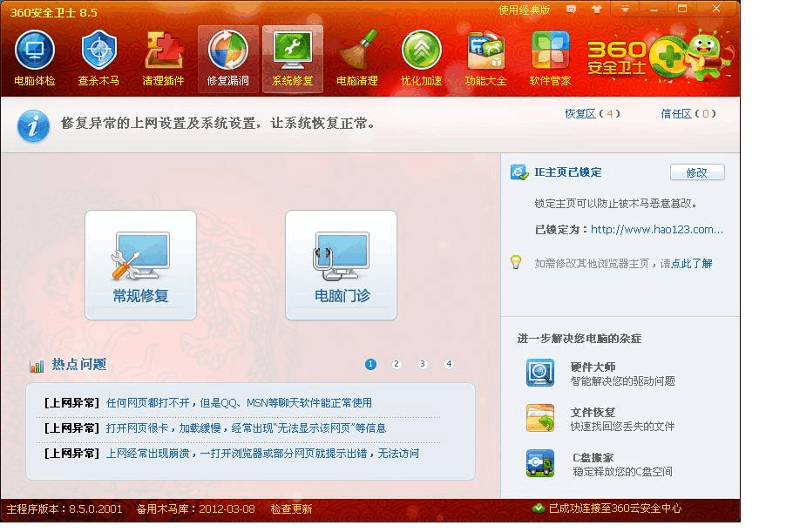Viewport: 793px width, 532px height.
Task: Open the 软件管家 software manager icon
Action: pos(550,57)
